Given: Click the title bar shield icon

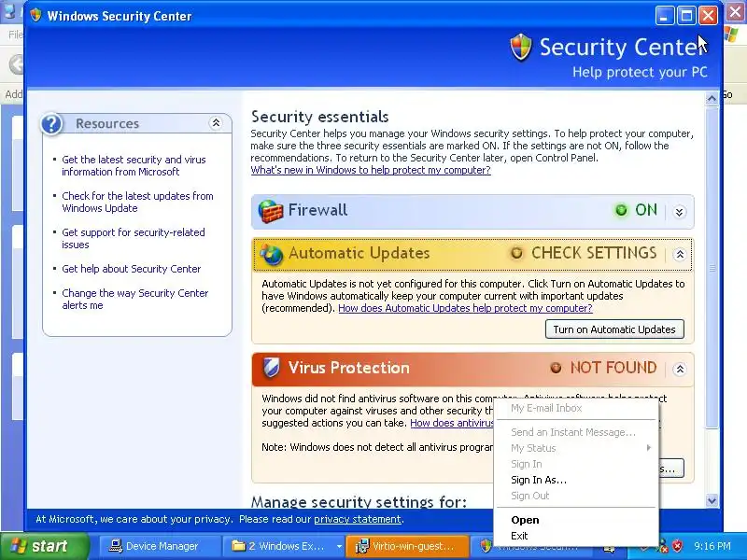Looking at the screenshot, I should pos(35,15).
